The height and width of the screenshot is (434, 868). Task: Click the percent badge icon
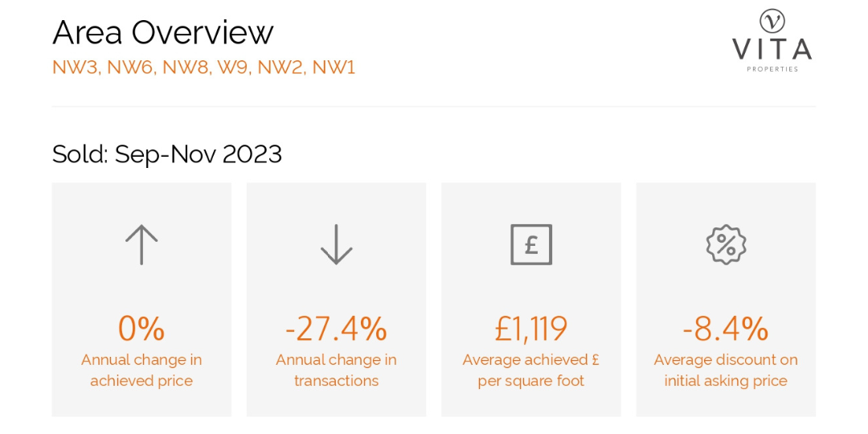[726, 244]
